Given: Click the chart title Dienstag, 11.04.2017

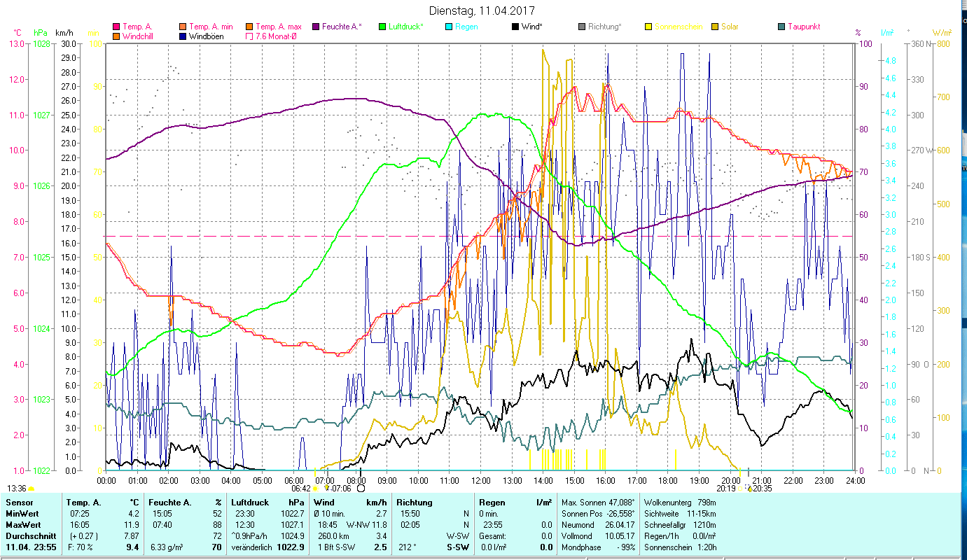Looking at the screenshot, I should tap(482, 11).
